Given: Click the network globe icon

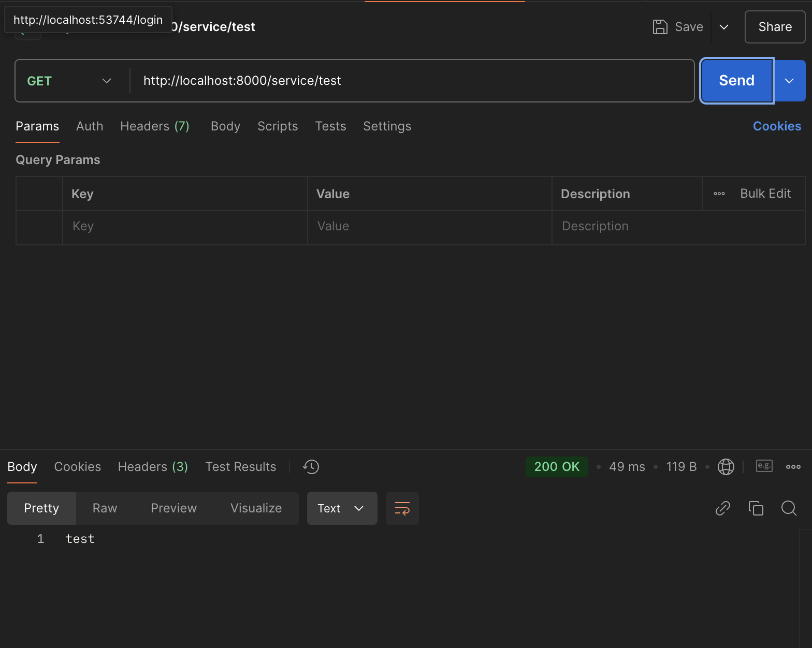Looking at the screenshot, I should coord(726,467).
